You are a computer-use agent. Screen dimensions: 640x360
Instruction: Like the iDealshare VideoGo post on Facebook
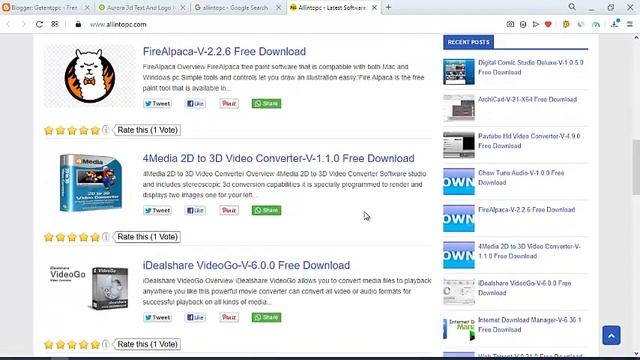point(196,318)
